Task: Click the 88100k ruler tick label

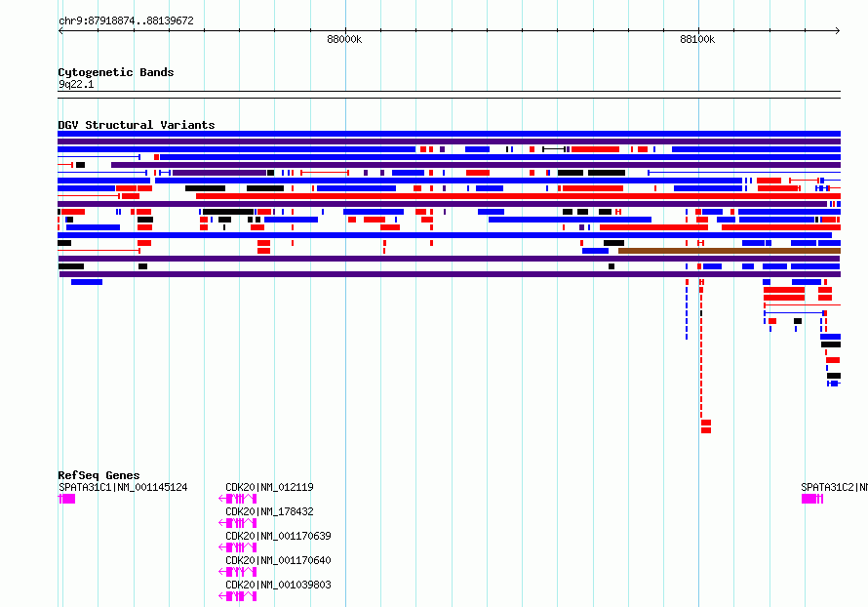Action: (x=697, y=39)
